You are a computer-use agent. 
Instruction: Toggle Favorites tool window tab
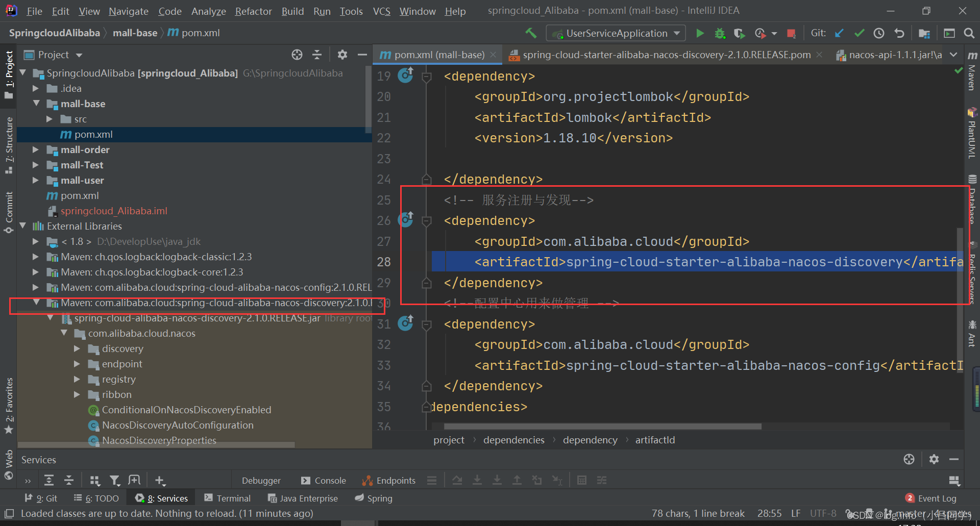click(9, 406)
